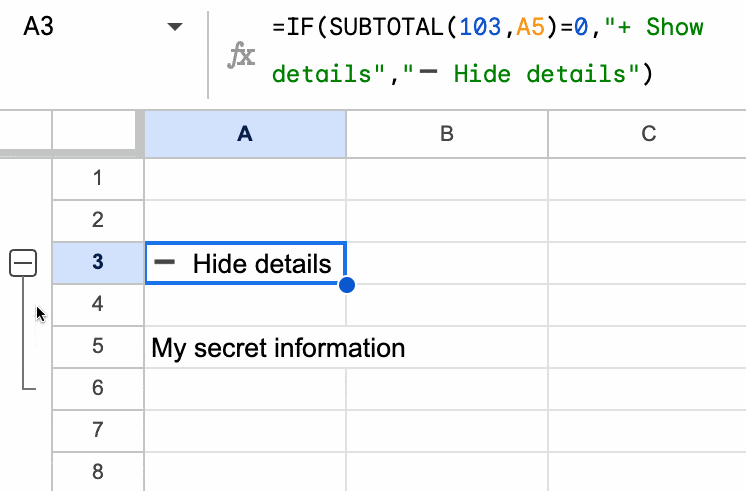
Task: Collapse the row group with minus toggle
Action: pyautogui.click(x=23, y=263)
